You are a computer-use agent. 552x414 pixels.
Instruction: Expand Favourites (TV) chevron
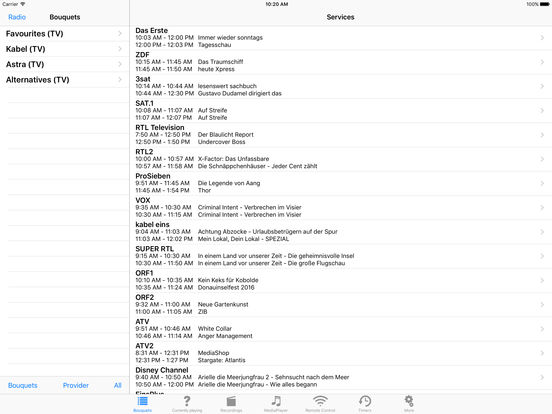120,33
